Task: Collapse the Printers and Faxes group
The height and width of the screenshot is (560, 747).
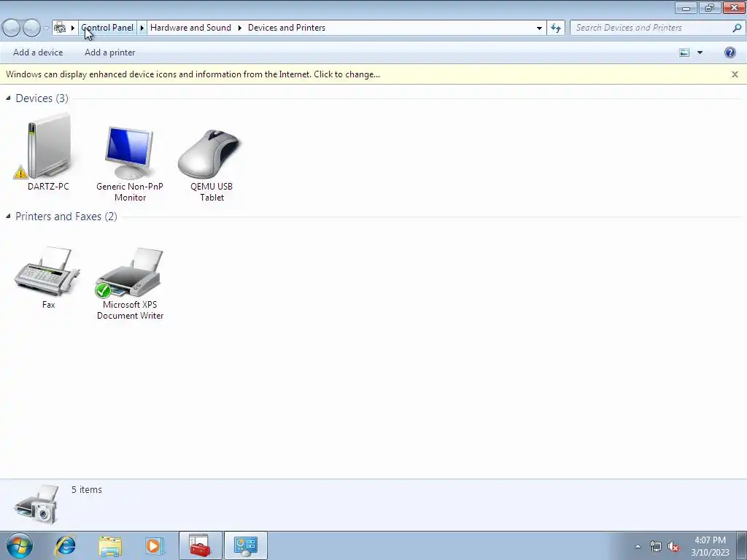Action: (x=8, y=216)
